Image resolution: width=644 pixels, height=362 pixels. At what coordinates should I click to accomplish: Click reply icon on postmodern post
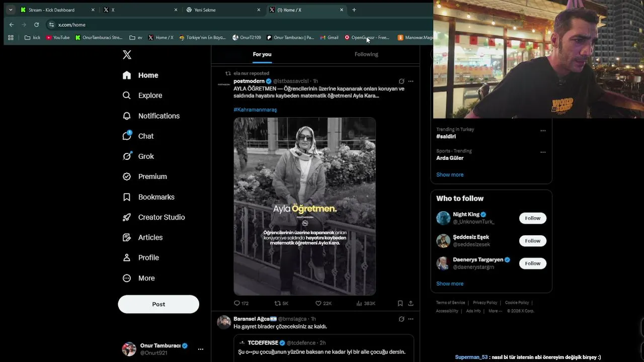coord(237,303)
